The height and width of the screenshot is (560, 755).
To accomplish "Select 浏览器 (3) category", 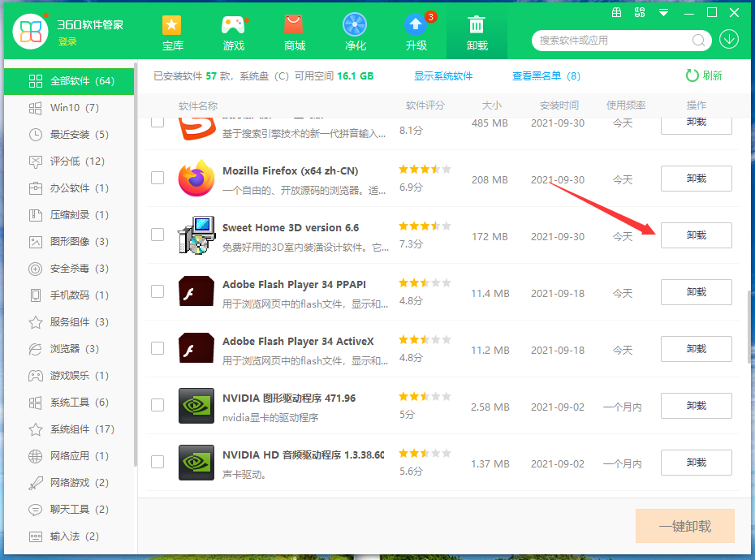I will click(x=69, y=349).
